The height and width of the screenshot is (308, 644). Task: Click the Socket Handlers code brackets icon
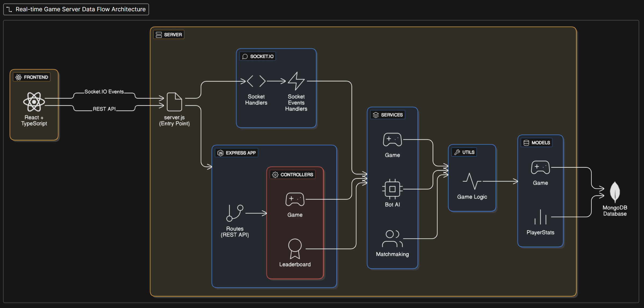pos(256,81)
